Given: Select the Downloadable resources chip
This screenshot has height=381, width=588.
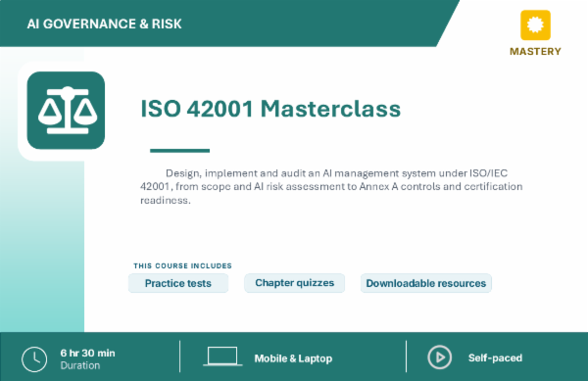Looking at the screenshot, I should click(x=426, y=283).
